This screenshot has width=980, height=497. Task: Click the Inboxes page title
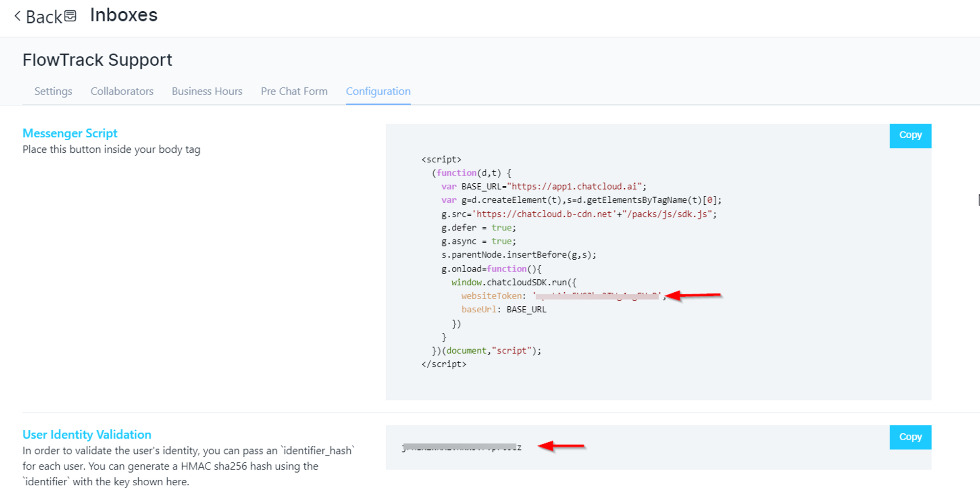[x=123, y=15]
